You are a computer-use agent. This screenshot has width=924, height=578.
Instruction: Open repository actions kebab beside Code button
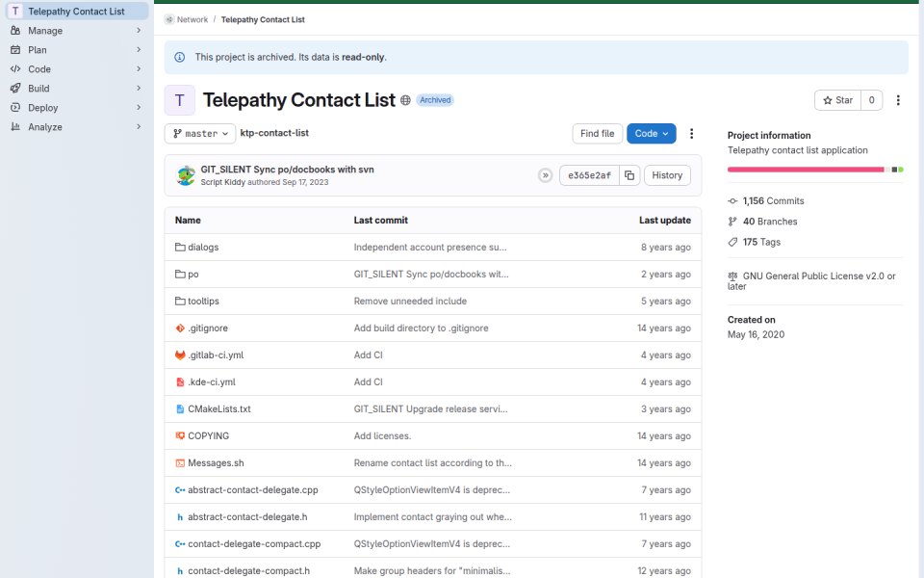[691, 133]
